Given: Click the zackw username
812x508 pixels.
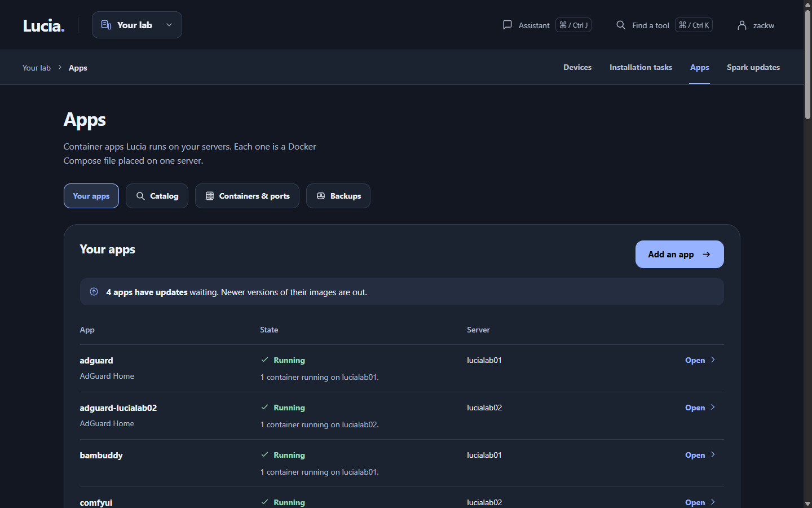Looking at the screenshot, I should (764, 25).
